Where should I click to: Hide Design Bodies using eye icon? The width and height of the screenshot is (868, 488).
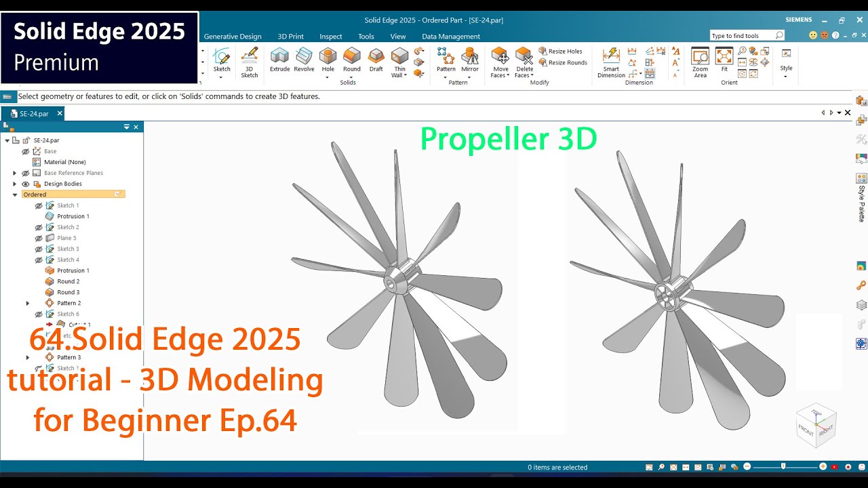(26, 184)
